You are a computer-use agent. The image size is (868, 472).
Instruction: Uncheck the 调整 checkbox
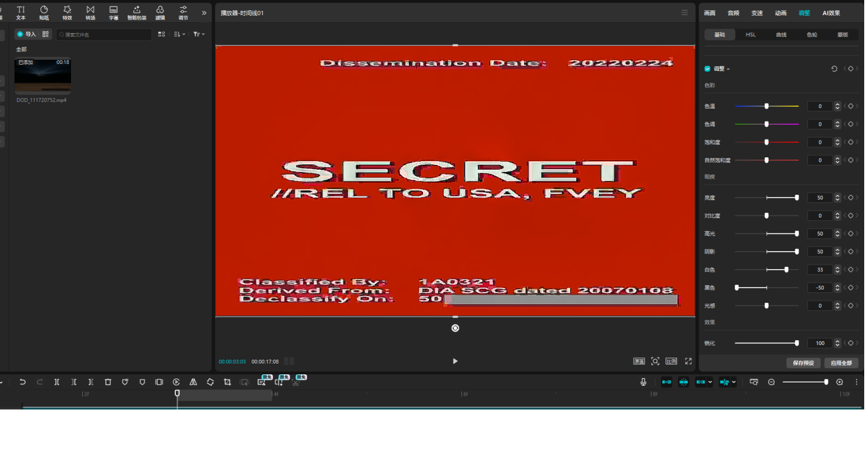707,69
